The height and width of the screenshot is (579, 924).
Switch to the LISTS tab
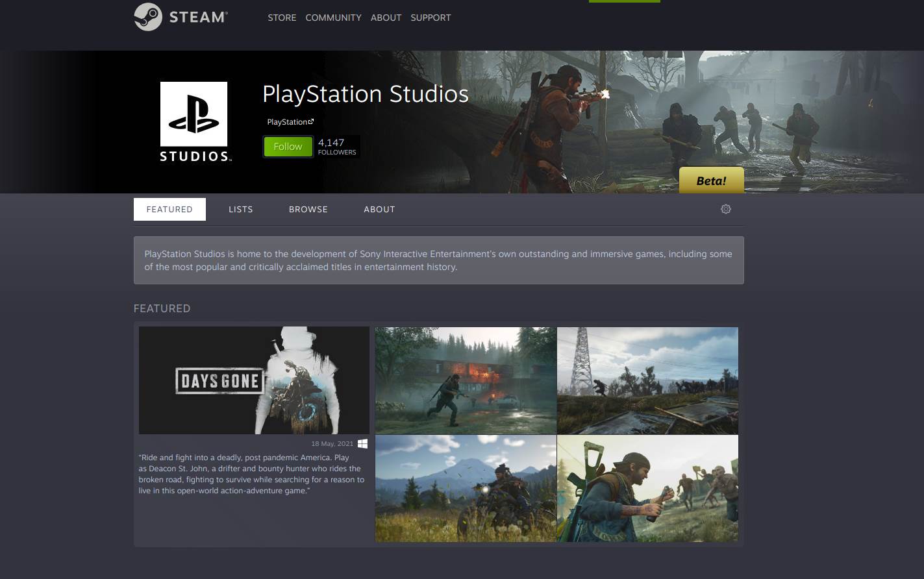240,209
